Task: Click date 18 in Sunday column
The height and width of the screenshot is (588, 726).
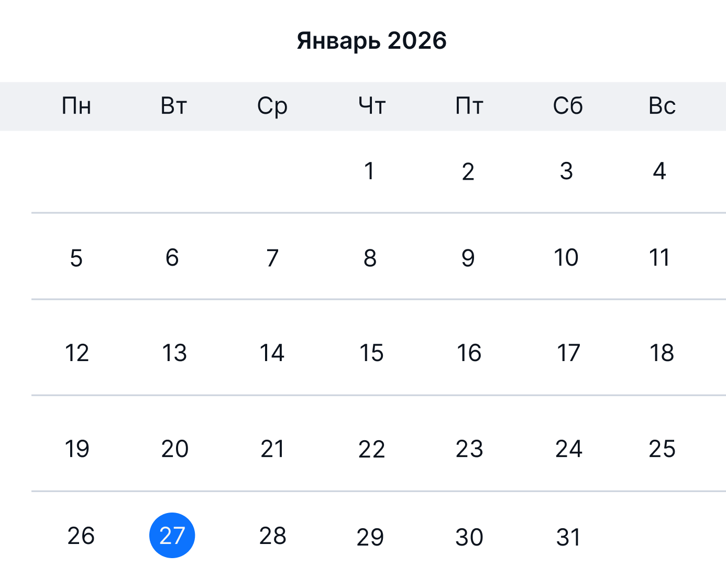Action: tap(662, 353)
